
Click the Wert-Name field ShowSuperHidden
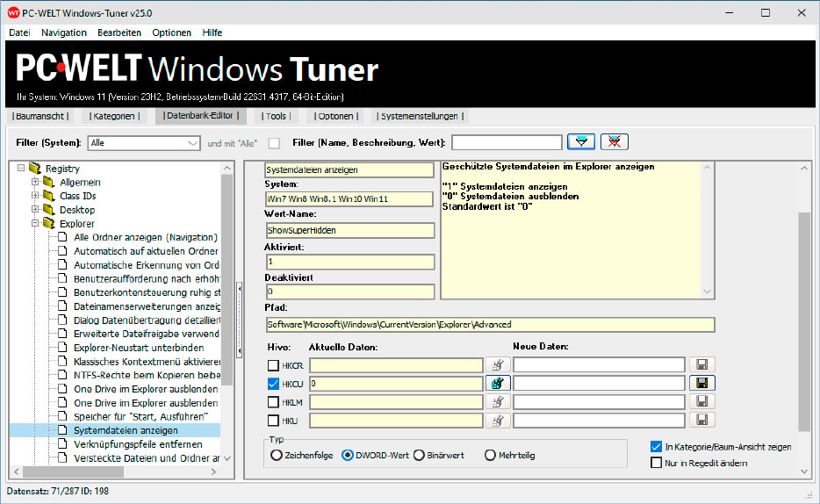point(349,231)
